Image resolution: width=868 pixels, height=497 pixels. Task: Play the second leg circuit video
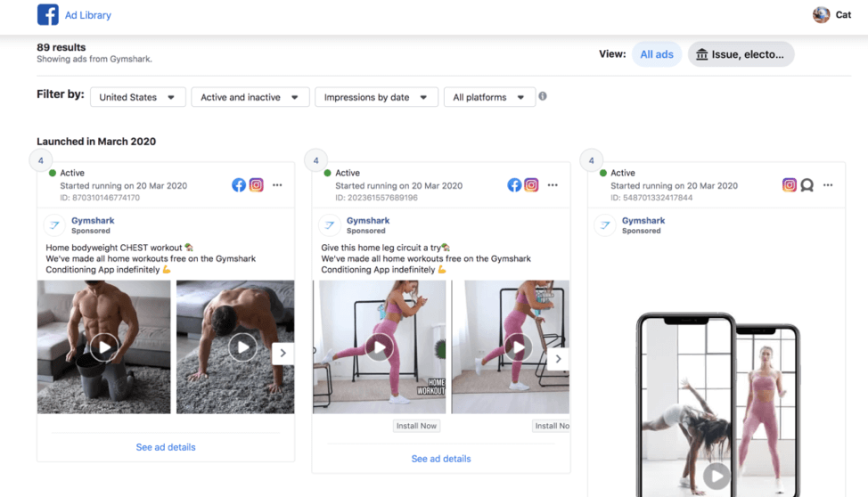(518, 347)
